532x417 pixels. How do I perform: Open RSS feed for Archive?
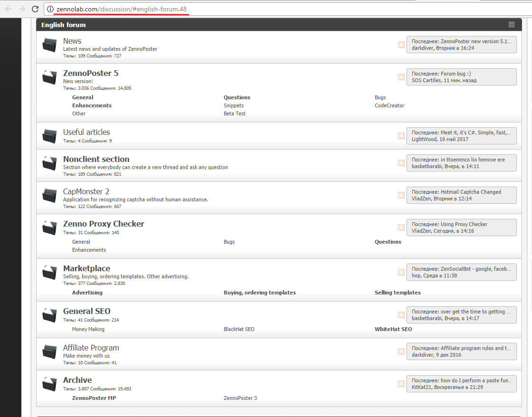click(401, 384)
